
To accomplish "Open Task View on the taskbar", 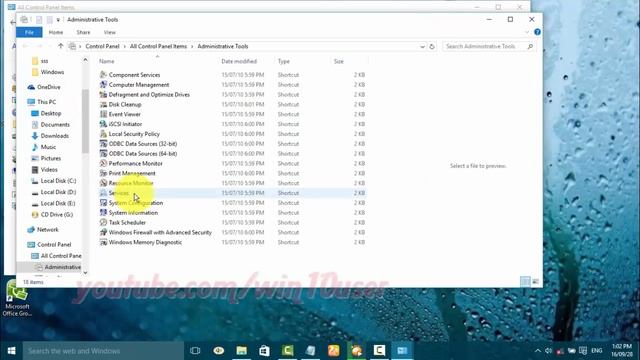I will [195, 351].
